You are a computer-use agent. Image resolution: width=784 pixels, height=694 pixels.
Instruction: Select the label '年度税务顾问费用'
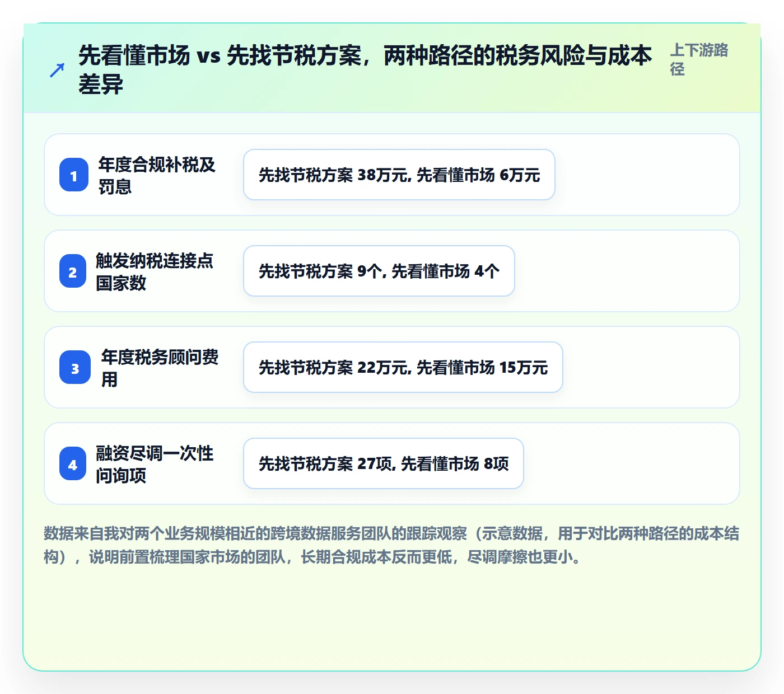coord(160,368)
